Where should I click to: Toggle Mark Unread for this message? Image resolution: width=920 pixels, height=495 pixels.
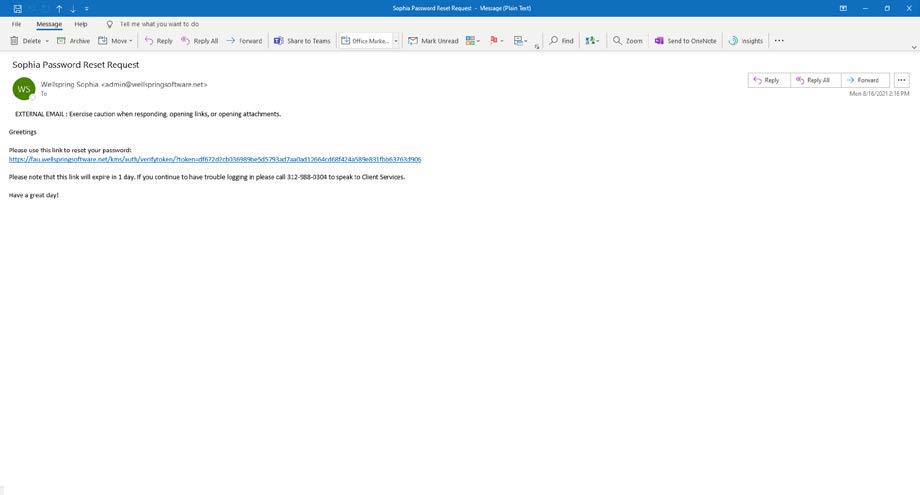(x=433, y=41)
